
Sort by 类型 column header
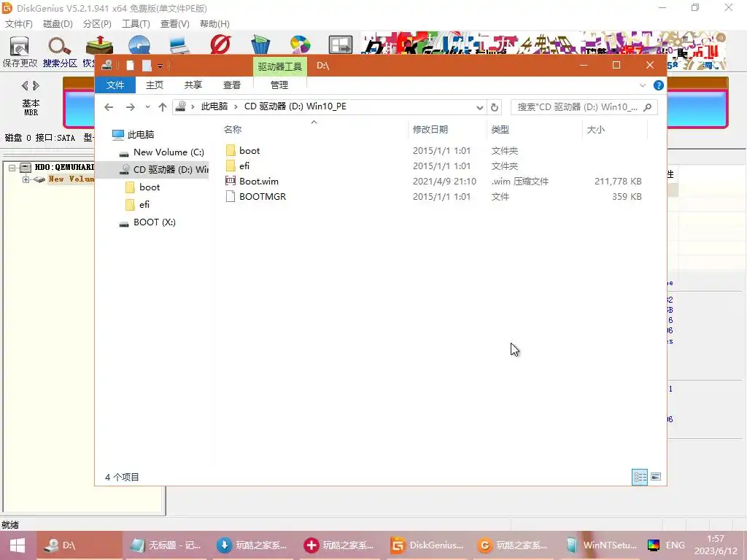[500, 129]
